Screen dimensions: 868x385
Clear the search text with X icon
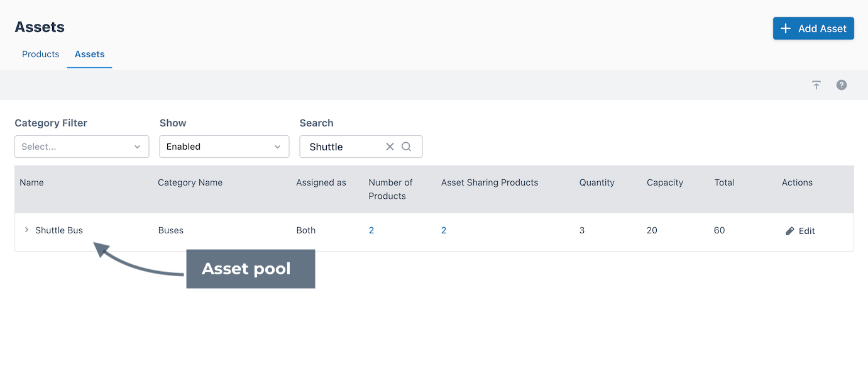click(390, 147)
